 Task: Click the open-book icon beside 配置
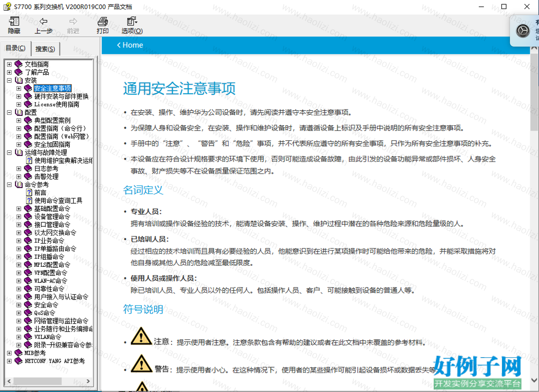pyautogui.click(x=19, y=112)
